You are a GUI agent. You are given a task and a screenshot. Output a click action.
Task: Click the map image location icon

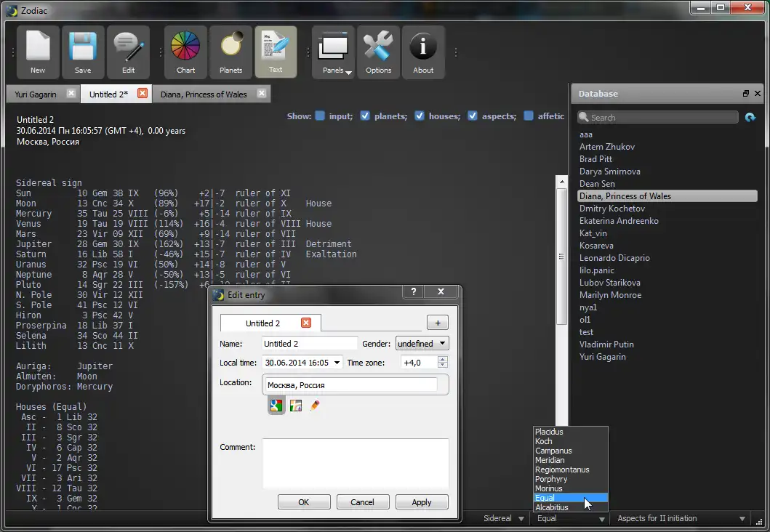[296, 406]
